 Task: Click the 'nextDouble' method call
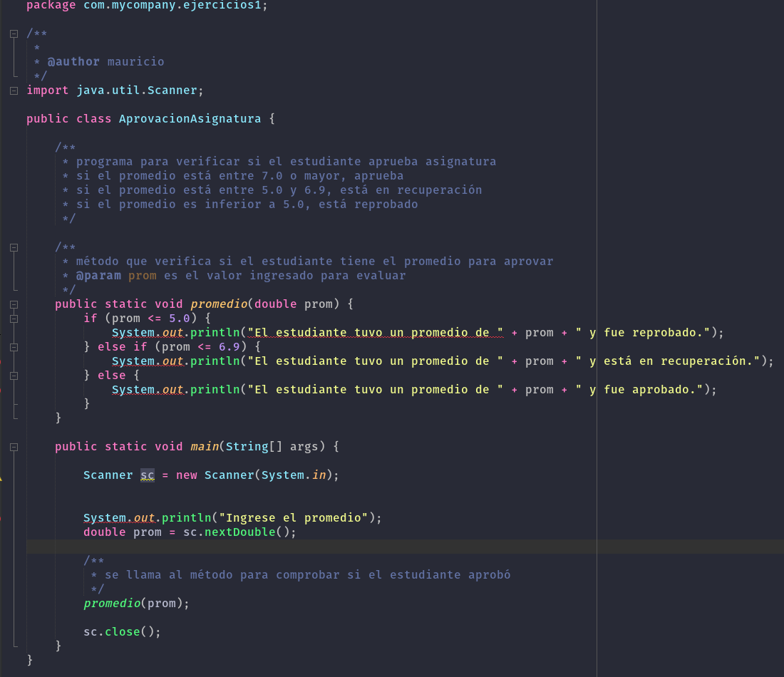coord(240,532)
